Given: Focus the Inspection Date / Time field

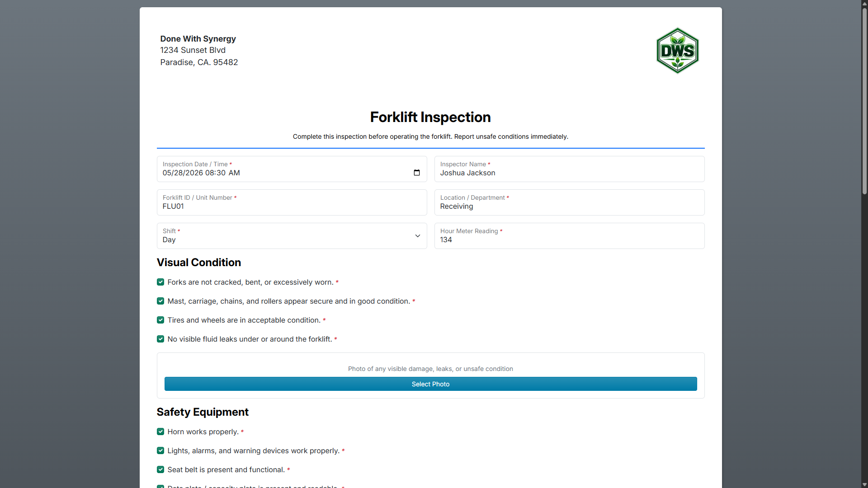Looking at the screenshot, I should pos(292,169).
